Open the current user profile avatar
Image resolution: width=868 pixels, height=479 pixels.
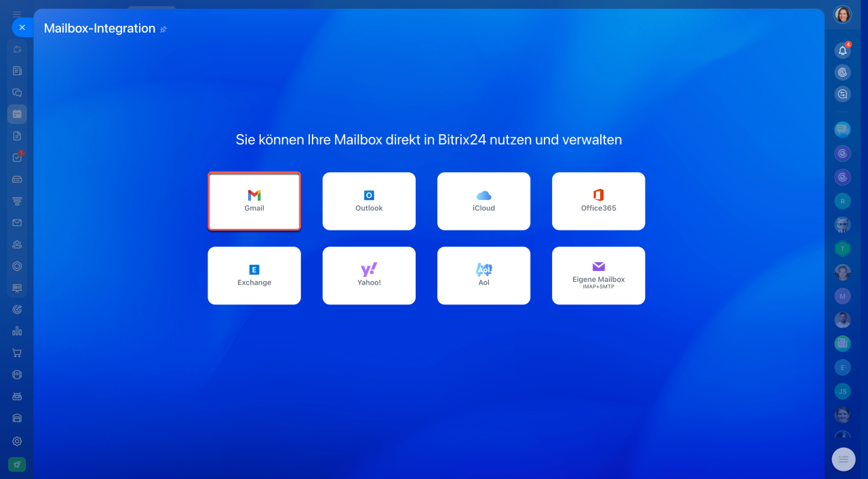coord(843,15)
